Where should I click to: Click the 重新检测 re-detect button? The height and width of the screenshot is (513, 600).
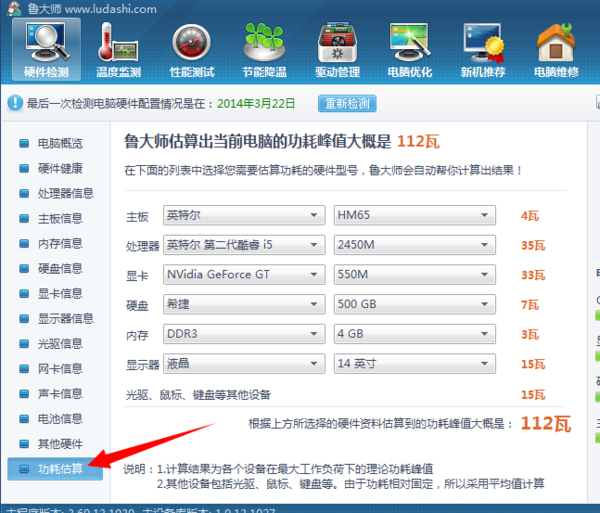point(348,104)
